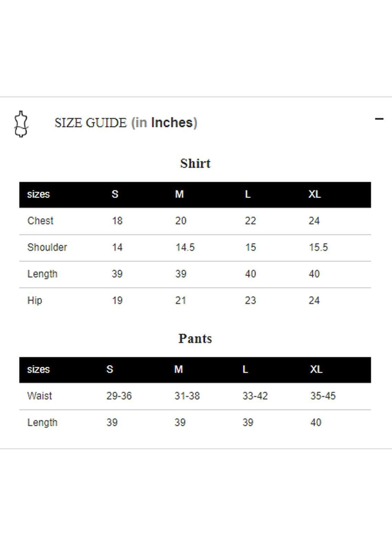The image size is (392, 546).
Task: Click the M column header in Pants table
Action: click(x=178, y=370)
